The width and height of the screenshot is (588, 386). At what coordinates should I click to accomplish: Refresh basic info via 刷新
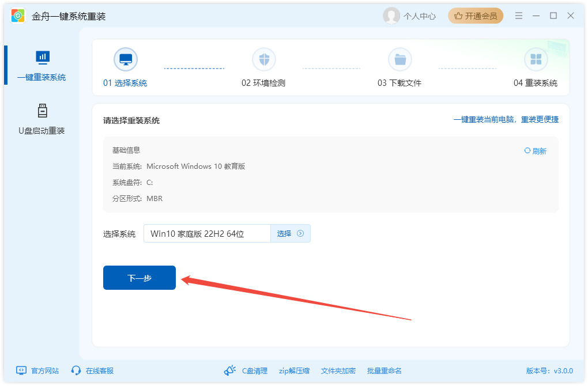[x=534, y=150]
